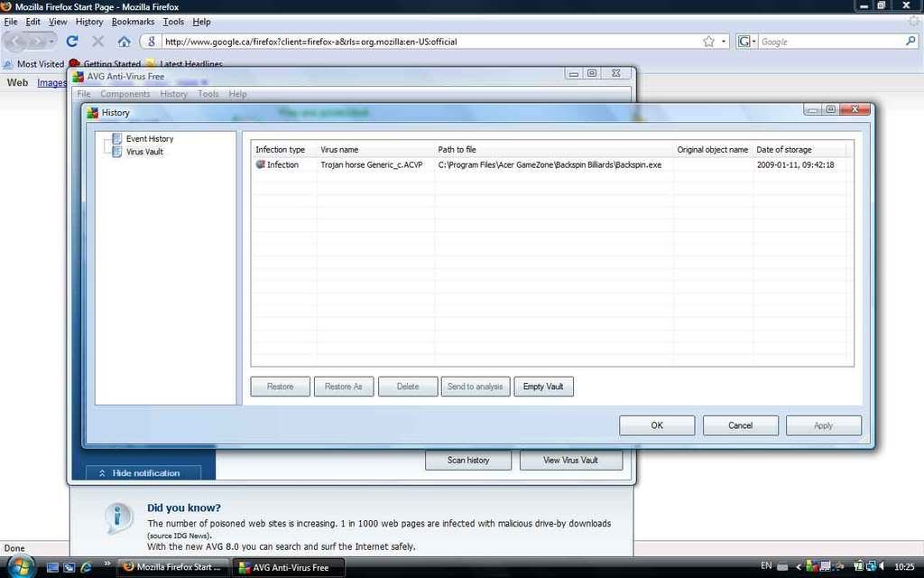Expand hidden system tray icons arrow
This screenshot has height=578, width=924.
[799, 567]
